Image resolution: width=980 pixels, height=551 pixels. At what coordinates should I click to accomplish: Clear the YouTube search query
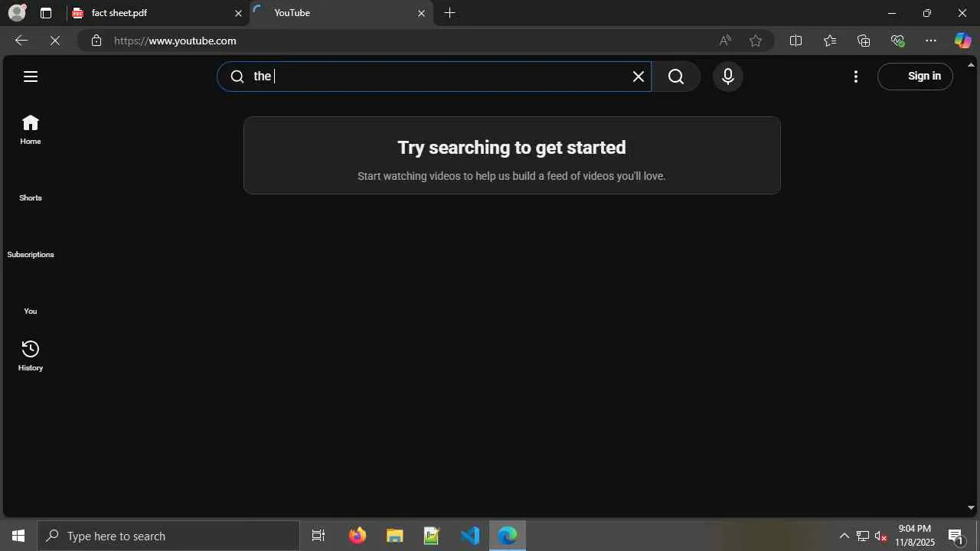[639, 77]
